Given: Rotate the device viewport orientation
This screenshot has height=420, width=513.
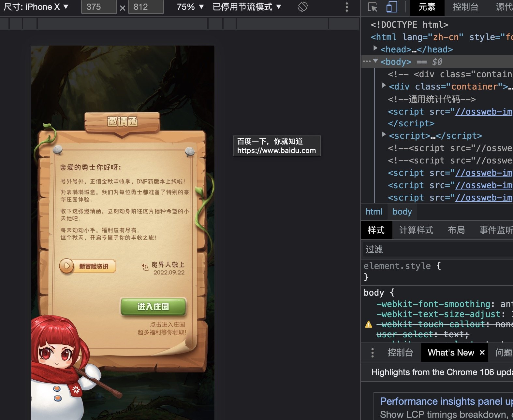Looking at the screenshot, I should pyautogui.click(x=303, y=7).
